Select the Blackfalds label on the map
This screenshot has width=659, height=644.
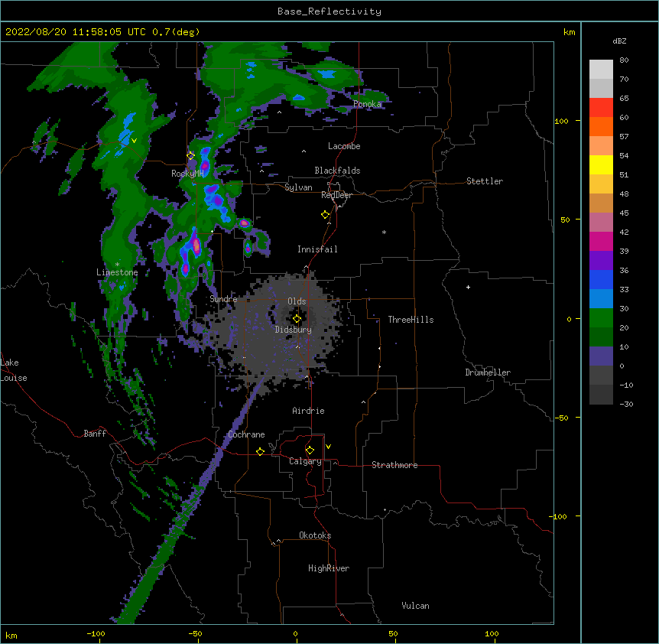(337, 171)
